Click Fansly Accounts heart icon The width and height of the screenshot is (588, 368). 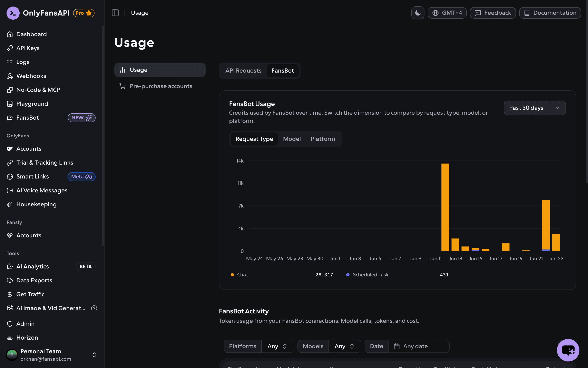pyautogui.click(x=10, y=235)
